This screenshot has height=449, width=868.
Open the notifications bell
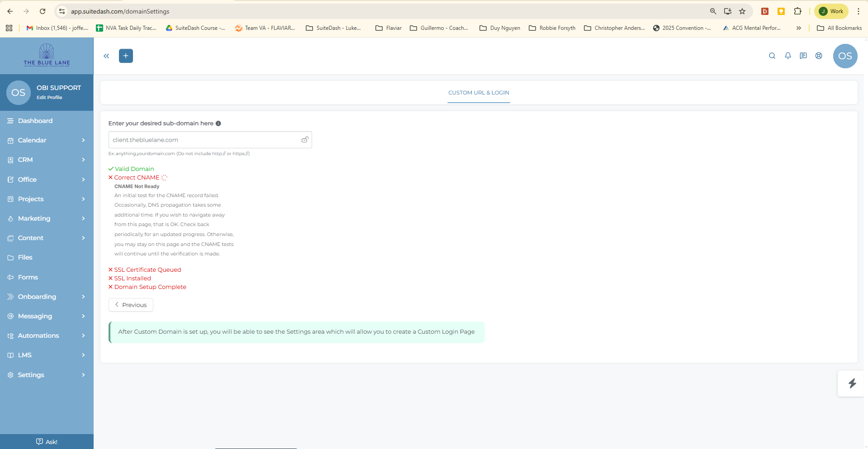click(788, 56)
